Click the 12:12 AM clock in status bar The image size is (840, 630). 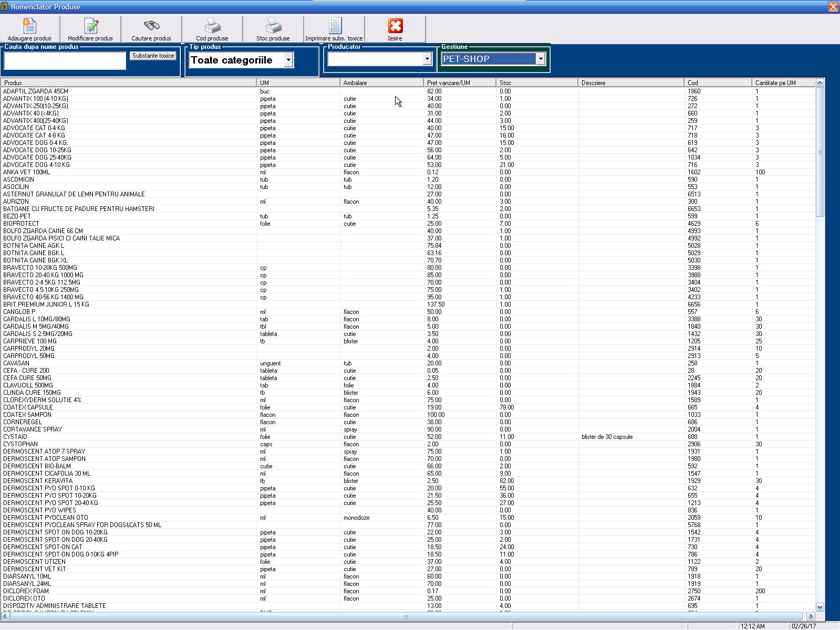(753, 626)
